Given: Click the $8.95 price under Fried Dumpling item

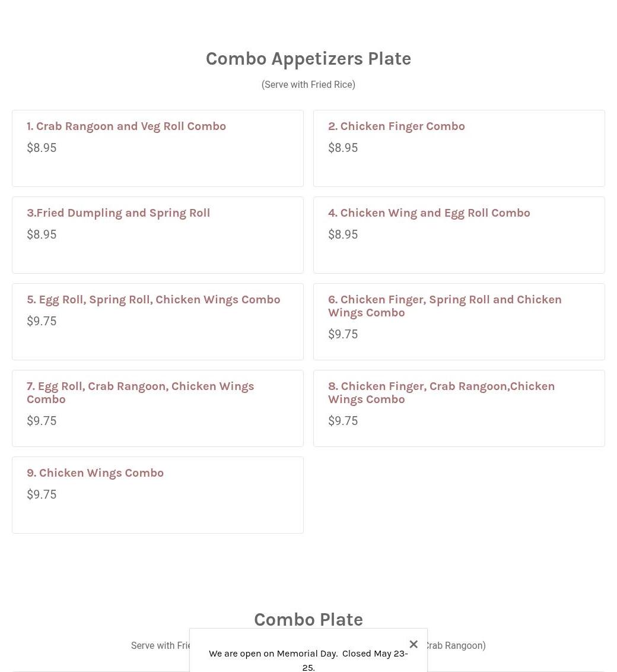Looking at the screenshot, I should (x=42, y=234).
